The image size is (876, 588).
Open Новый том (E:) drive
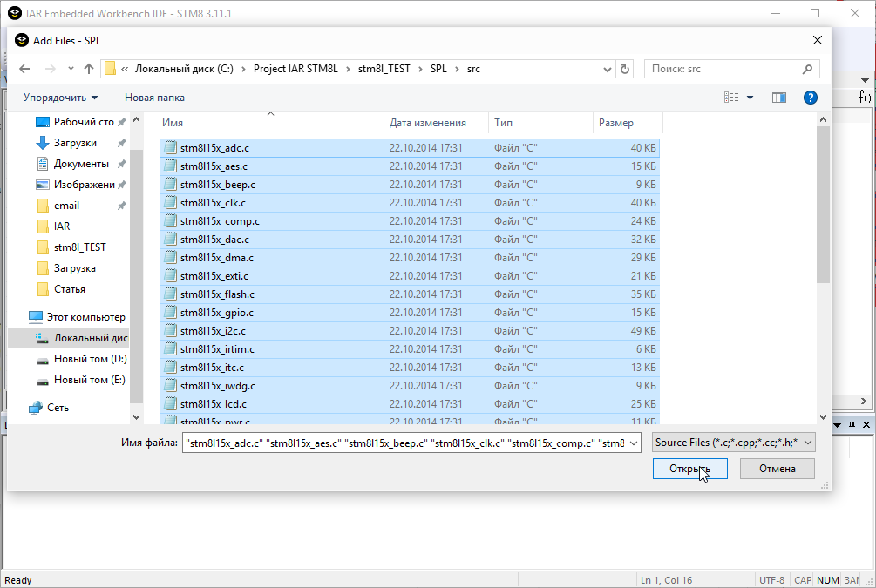tap(81, 380)
